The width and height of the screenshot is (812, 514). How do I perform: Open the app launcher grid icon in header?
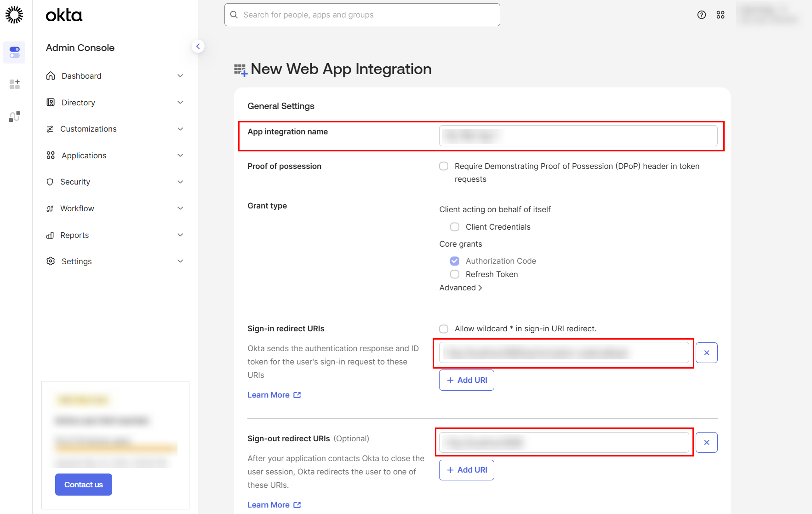pos(721,15)
